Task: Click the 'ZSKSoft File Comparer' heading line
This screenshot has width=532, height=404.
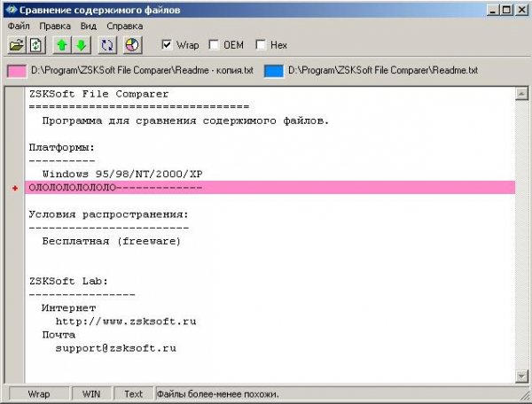Action: [98, 94]
